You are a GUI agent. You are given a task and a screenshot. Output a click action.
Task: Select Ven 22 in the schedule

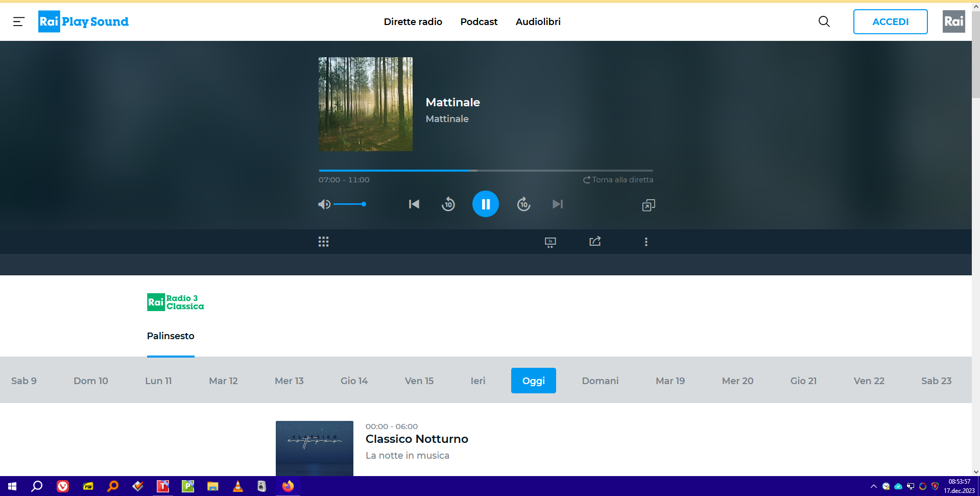coord(869,381)
